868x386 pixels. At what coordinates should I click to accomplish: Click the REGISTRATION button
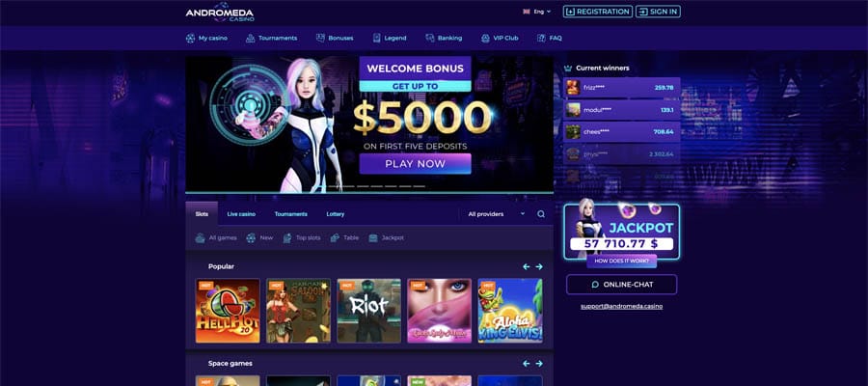(598, 11)
